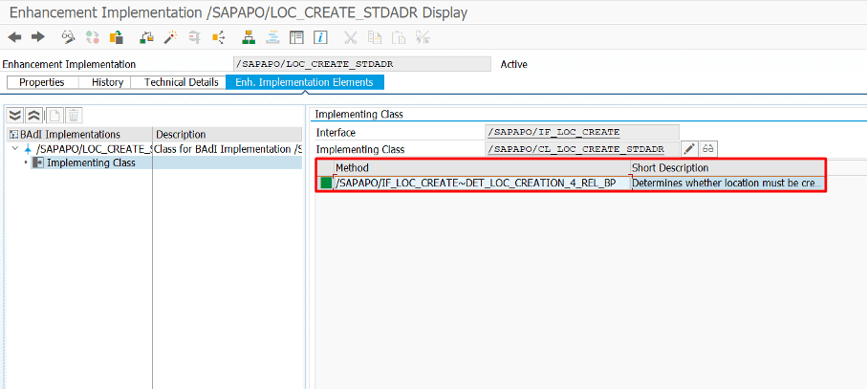Open the Where-Used List icon
868x390 pixels.
pyautogui.click(x=219, y=37)
